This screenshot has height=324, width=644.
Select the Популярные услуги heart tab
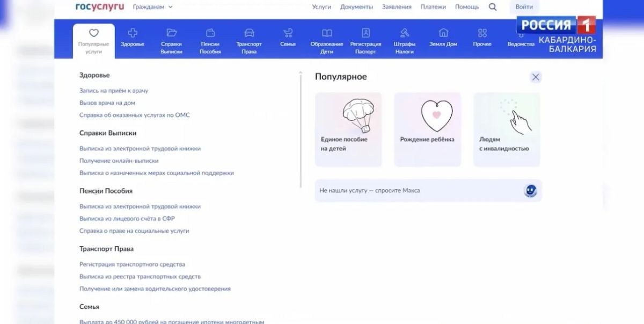pyautogui.click(x=93, y=40)
